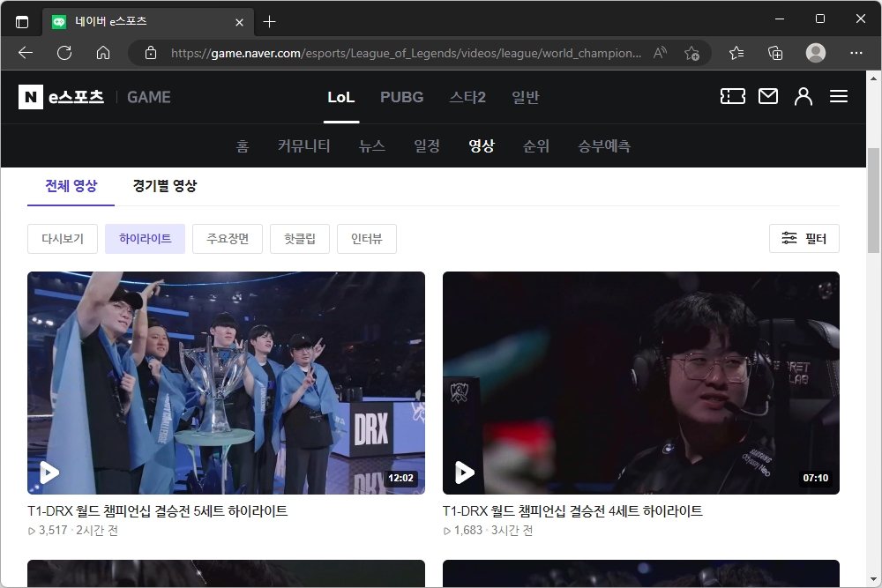Open the 5세트 highlight video thumbnail

tap(226, 383)
